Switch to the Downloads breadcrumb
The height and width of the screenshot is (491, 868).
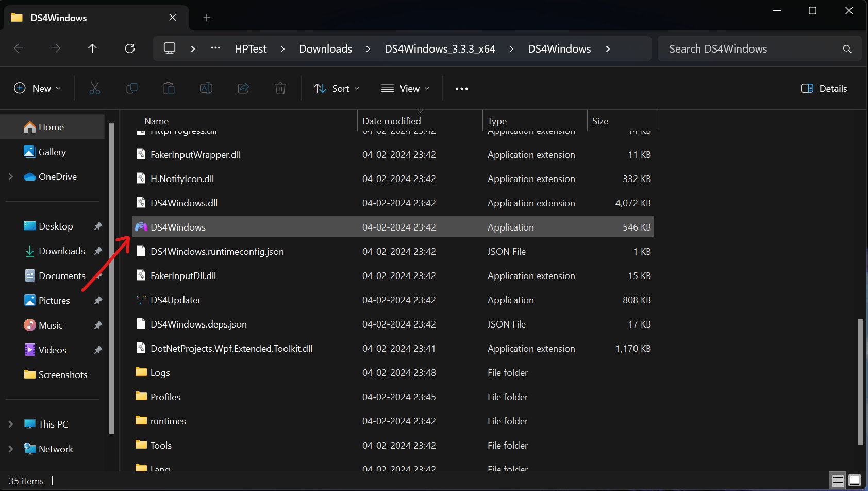click(x=325, y=48)
